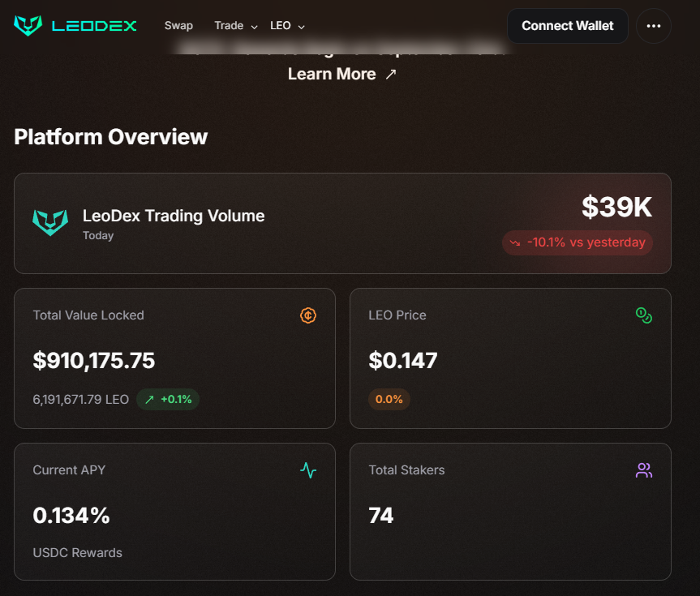This screenshot has width=700, height=596.
Task: Click the LeoDex lion logo icon in header
Action: 28,25
